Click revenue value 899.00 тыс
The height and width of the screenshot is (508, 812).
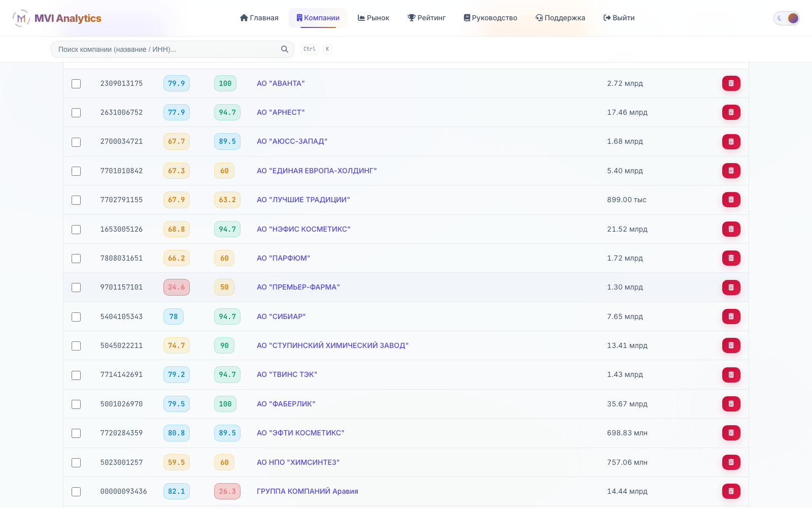tap(627, 200)
